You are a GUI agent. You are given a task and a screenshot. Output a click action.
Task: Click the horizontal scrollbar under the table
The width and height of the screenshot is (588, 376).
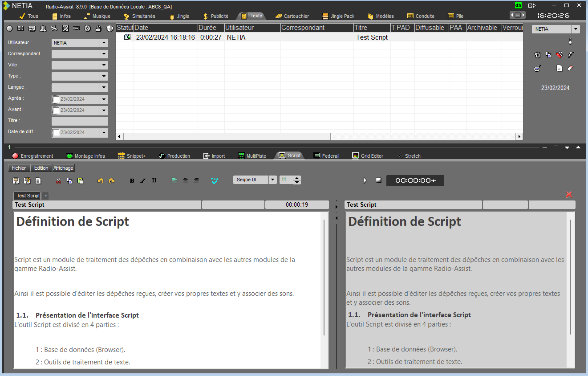click(x=227, y=136)
